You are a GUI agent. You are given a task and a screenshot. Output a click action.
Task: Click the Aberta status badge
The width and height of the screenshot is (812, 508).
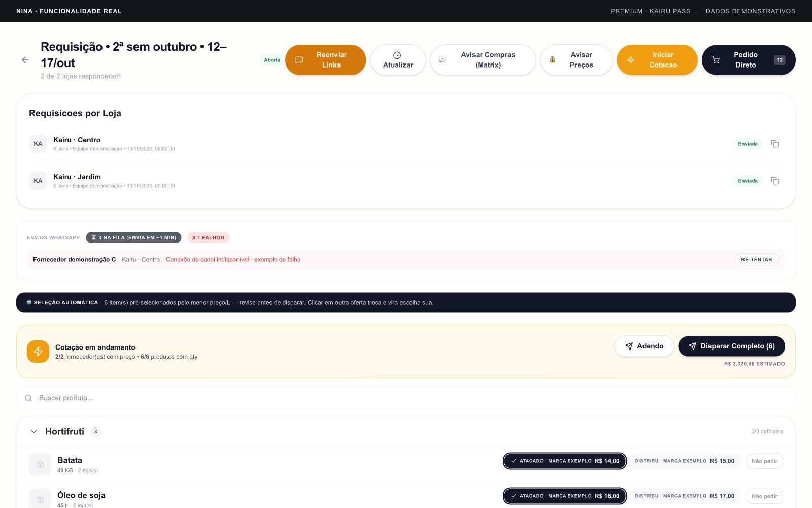[x=272, y=60]
